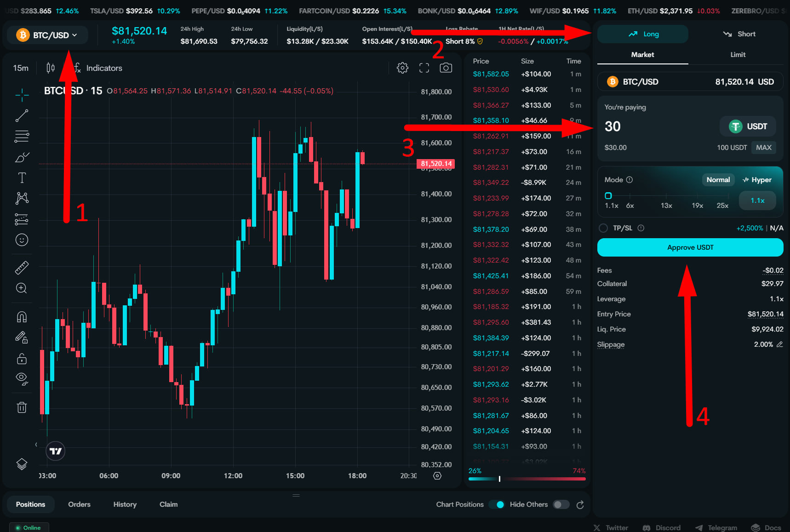Viewport: 790px width, 532px height.
Task: Select the trend line drawing tool
Action: (22, 115)
